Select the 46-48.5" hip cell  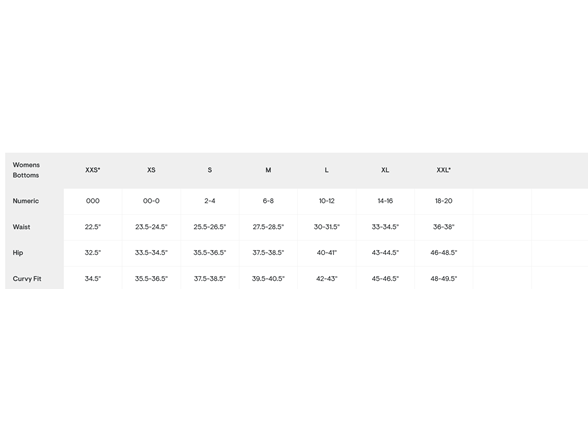click(444, 253)
